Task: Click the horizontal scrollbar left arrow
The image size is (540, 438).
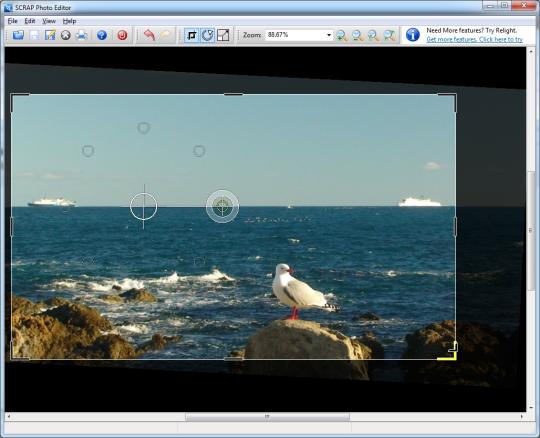Action: [9, 417]
